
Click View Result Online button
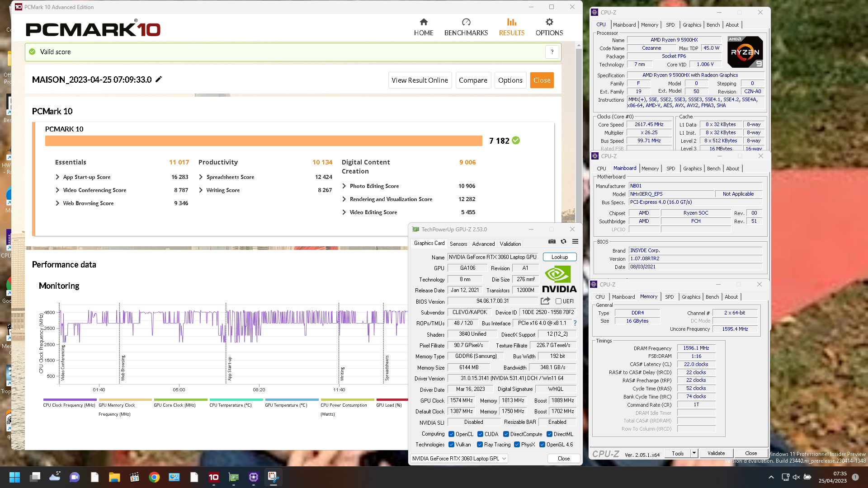420,80
